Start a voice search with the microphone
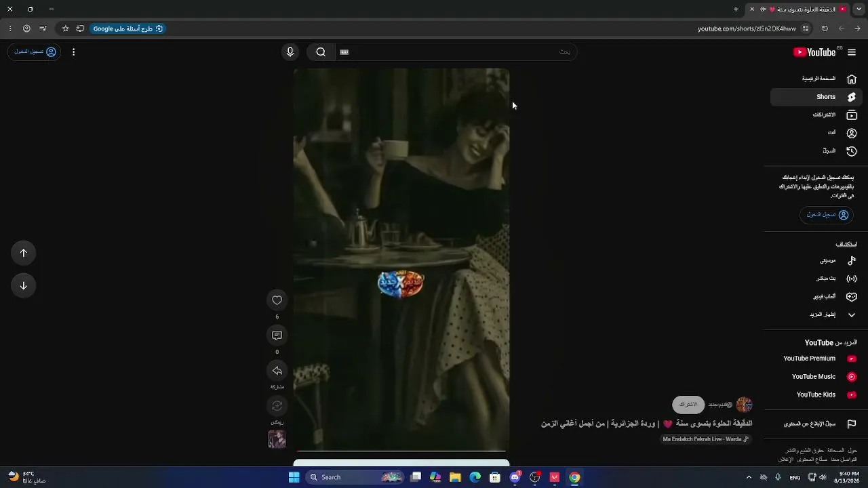The image size is (868, 488). pyautogui.click(x=290, y=52)
